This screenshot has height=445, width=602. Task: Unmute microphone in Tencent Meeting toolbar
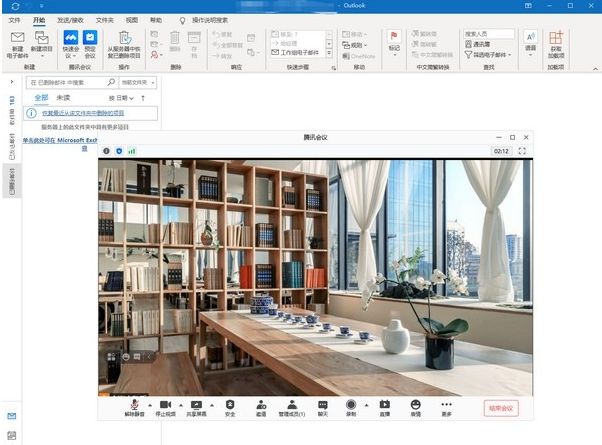click(x=134, y=404)
